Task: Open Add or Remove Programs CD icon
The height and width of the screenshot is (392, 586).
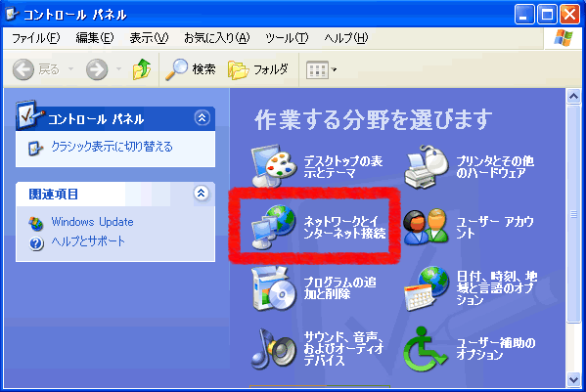Action: click(x=273, y=289)
